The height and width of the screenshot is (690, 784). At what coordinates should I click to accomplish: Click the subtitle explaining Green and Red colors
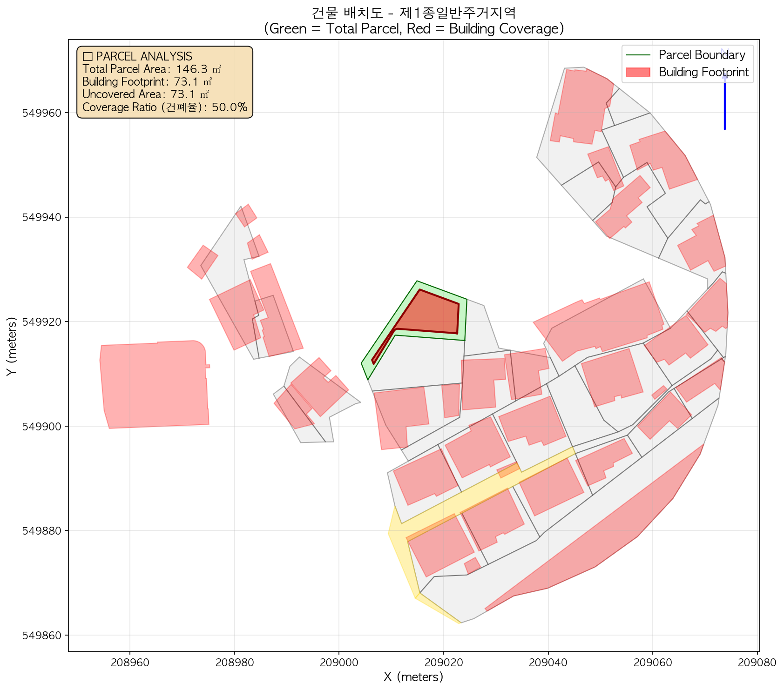tap(414, 29)
